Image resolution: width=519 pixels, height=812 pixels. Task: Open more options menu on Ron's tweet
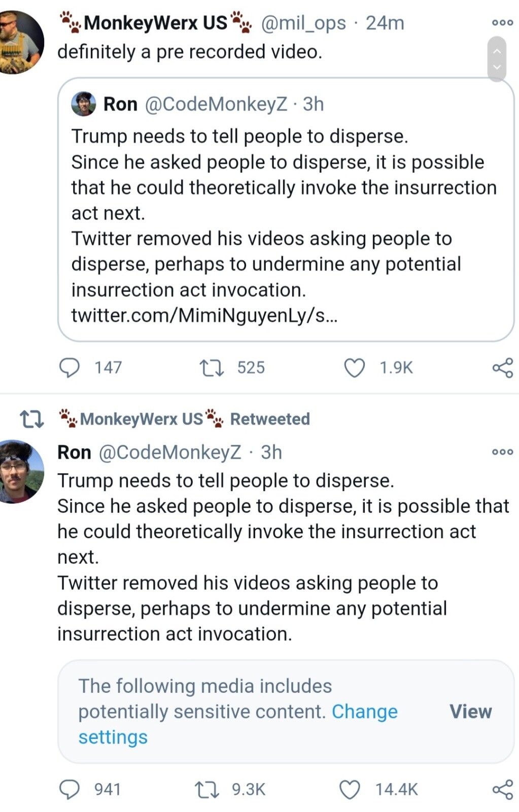click(x=502, y=452)
